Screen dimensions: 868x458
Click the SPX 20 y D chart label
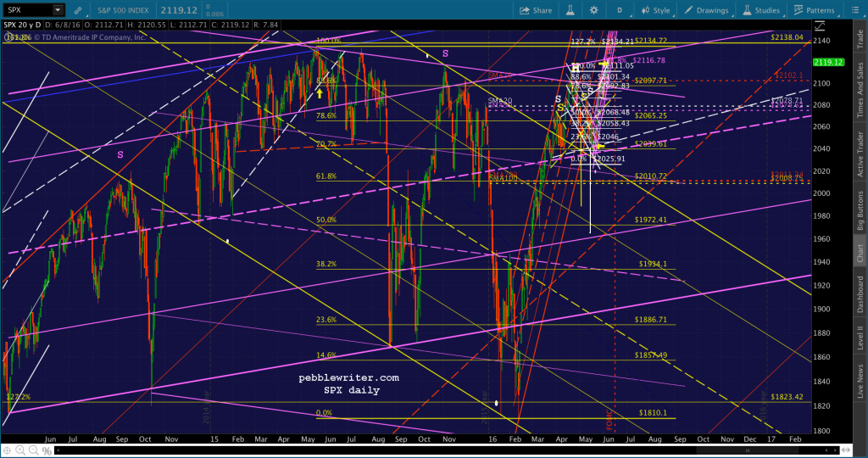point(22,25)
